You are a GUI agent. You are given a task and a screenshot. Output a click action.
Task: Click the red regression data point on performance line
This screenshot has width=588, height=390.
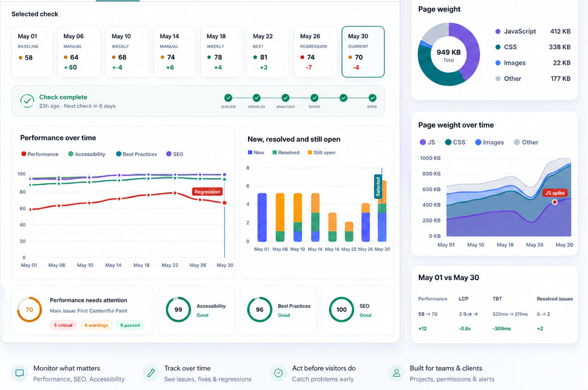tap(224, 203)
